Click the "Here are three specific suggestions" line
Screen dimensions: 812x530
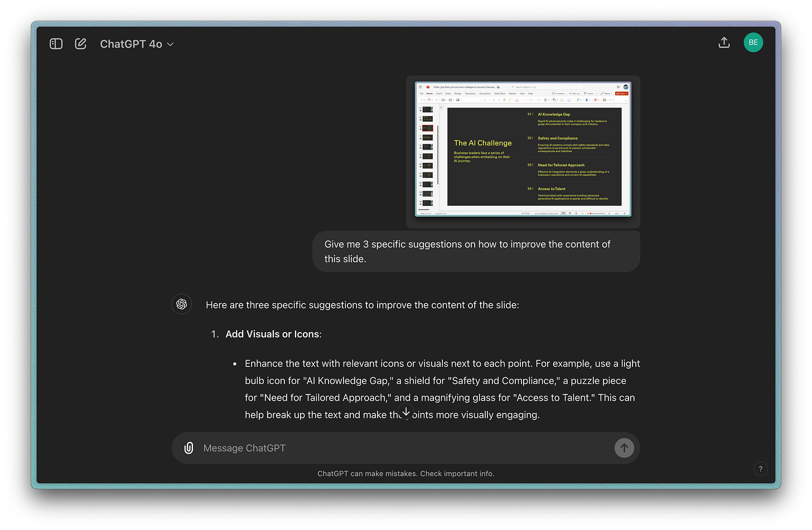click(x=362, y=305)
